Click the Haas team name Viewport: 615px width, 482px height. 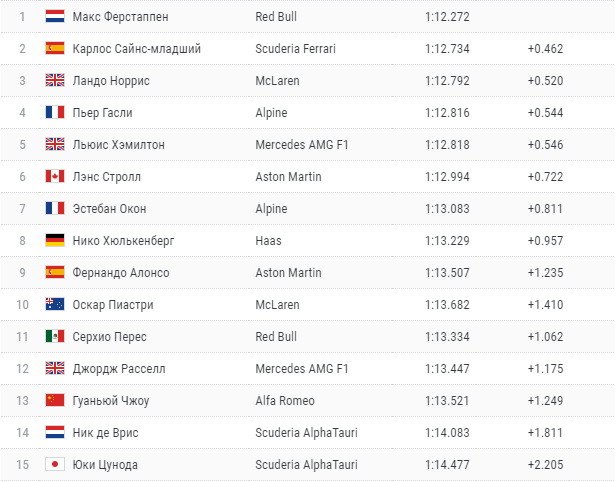[x=268, y=240]
